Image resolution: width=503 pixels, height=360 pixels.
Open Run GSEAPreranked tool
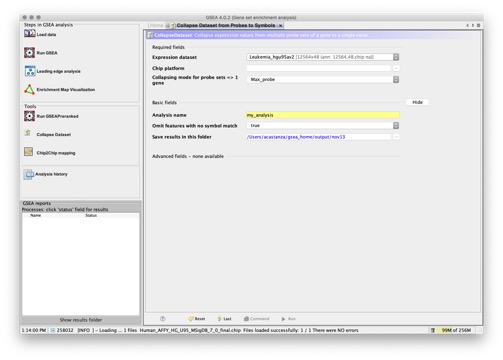(51, 116)
